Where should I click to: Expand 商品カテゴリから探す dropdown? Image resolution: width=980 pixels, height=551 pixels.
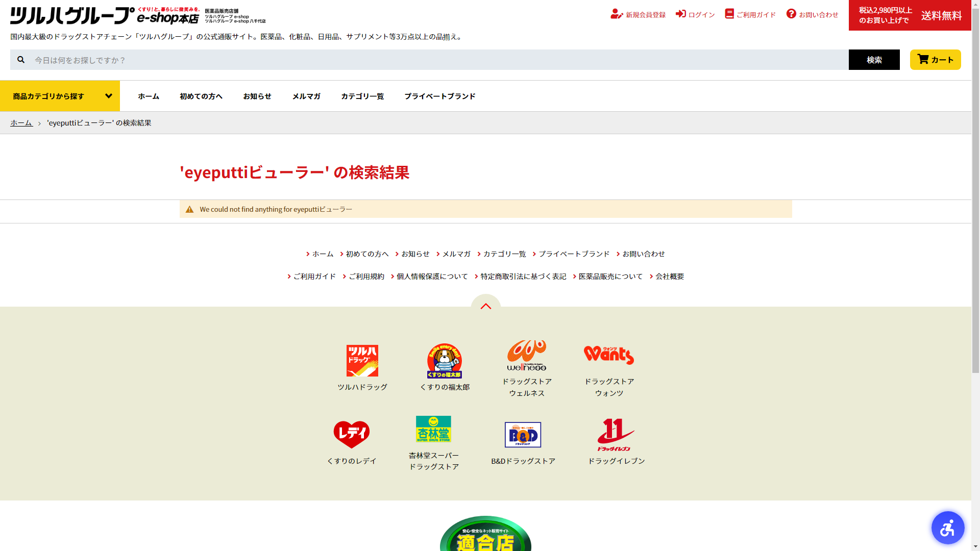coord(60,96)
